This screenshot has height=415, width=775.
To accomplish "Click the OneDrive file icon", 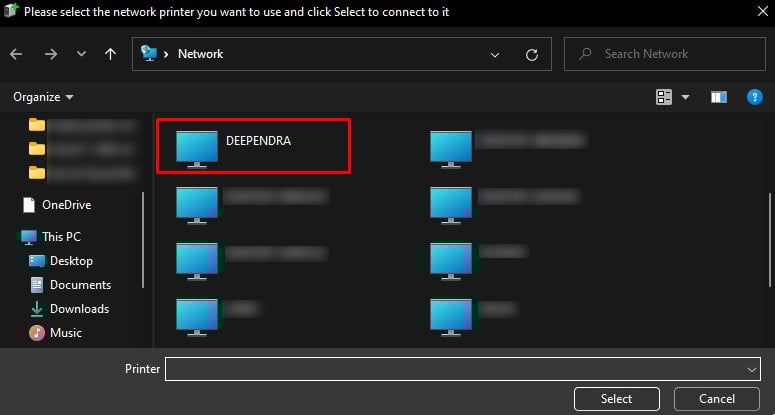I will (x=29, y=205).
